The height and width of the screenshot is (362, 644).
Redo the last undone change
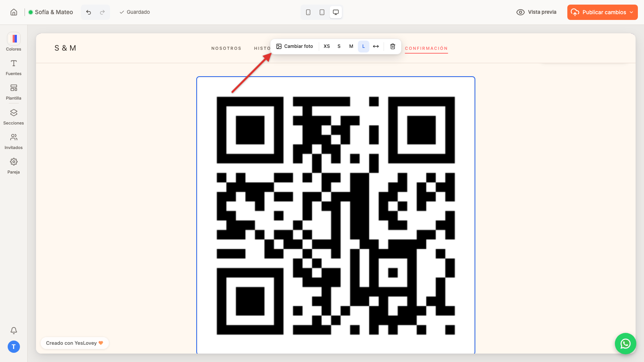coord(102,12)
